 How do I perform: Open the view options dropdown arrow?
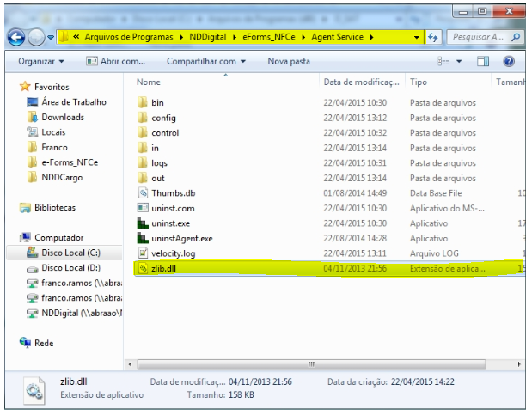(x=459, y=62)
